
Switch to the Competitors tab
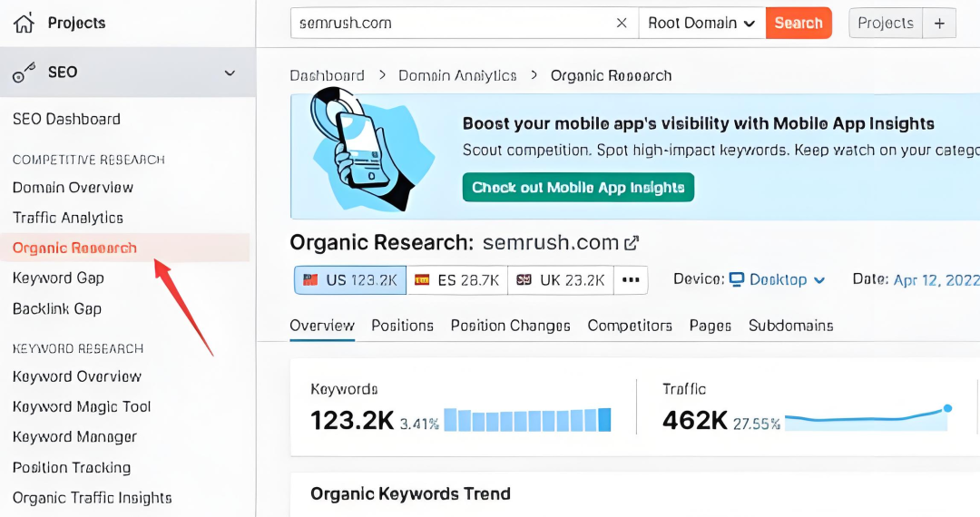click(x=630, y=326)
